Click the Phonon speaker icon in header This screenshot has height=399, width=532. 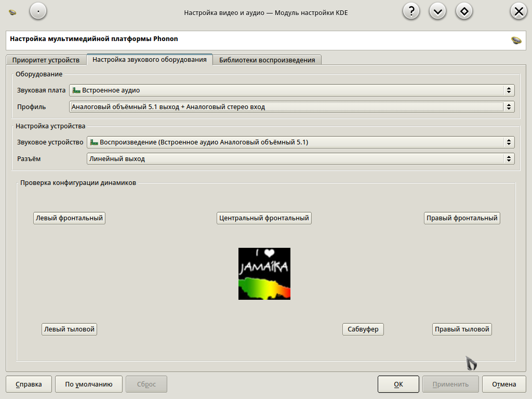[x=516, y=40]
